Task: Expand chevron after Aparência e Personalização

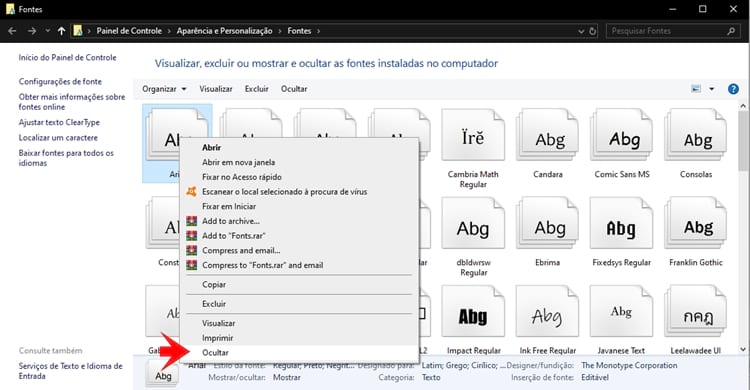Action: point(280,31)
